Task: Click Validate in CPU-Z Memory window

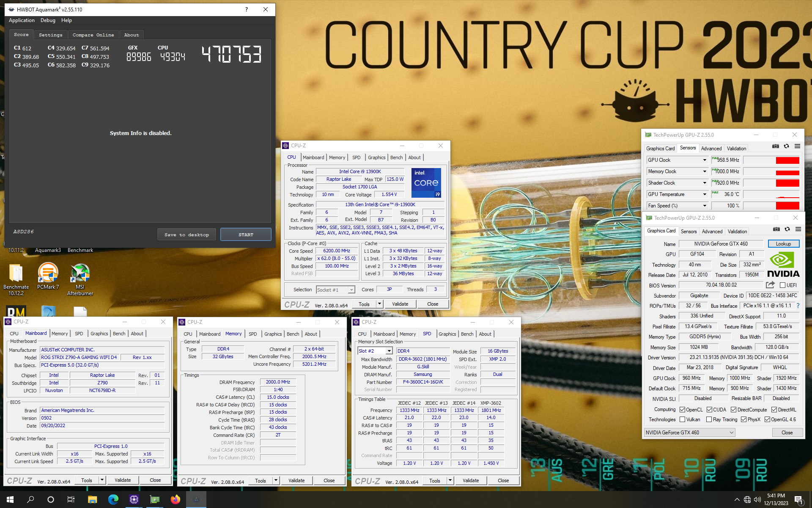Action: (296, 480)
